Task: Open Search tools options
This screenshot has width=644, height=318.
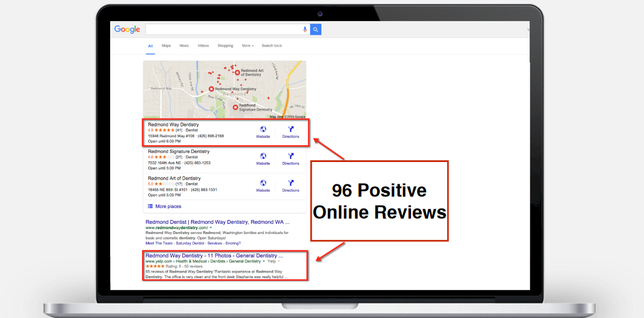Action: (272, 46)
